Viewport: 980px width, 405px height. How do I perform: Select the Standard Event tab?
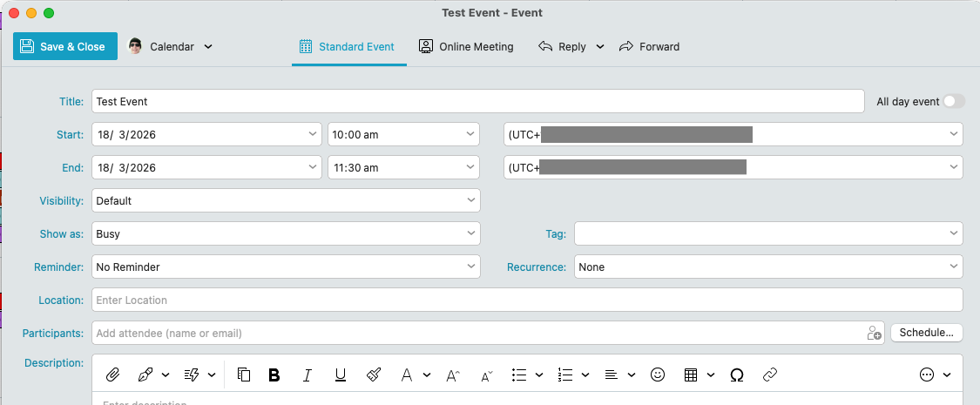pos(348,47)
